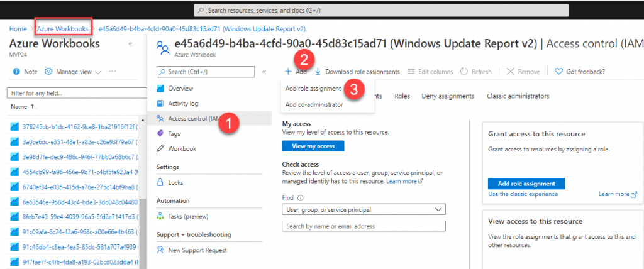Click workbook icon for 947fae7f-c4f6 row
Image resolution: width=644 pixels, height=269 pixels.
pos(14,261)
